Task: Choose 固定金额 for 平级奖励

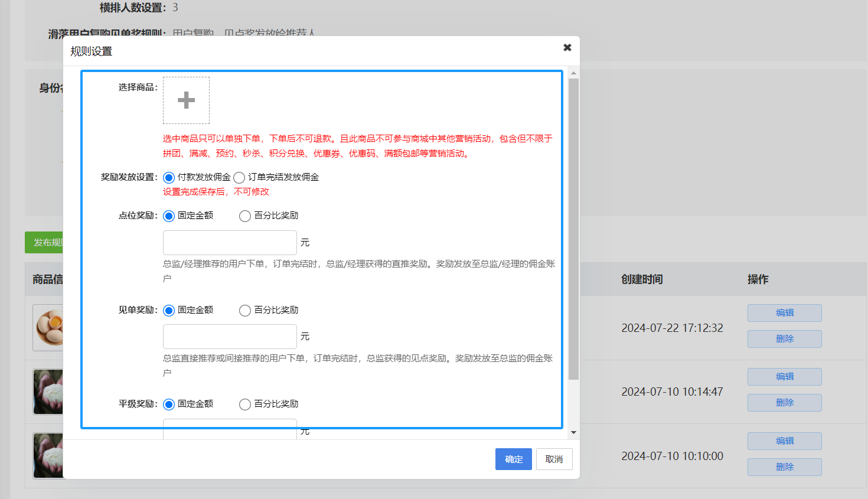Action: pyautogui.click(x=169, y=405)
